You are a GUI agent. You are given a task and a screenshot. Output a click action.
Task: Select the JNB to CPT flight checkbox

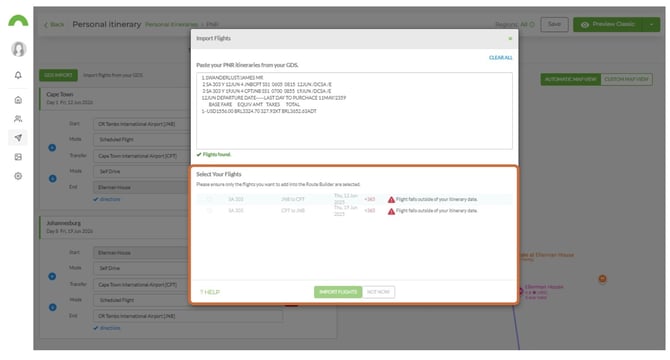(209, 199)
